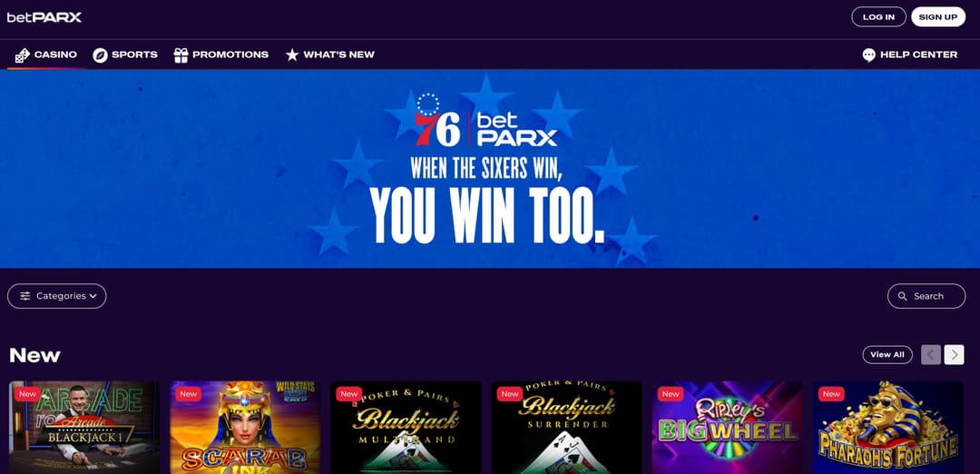The height and width of the screenshot is (474, 980).
Task: Click the Help Center chat bubble icon
Action: point(868,55)
